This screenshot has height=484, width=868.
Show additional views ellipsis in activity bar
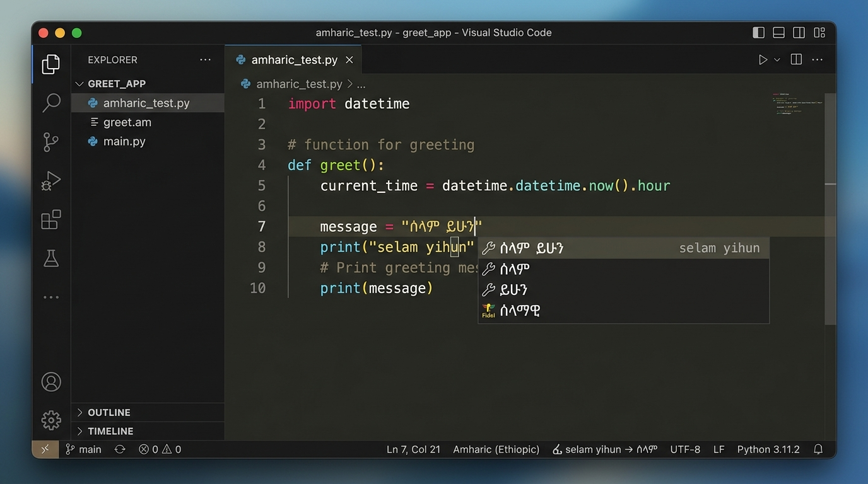51,297
